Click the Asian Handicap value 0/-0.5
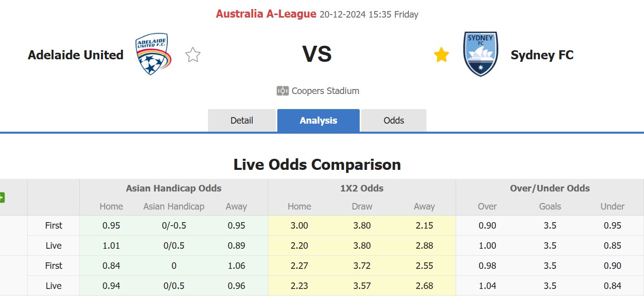The height and width of the screenshot is (296, 644). pyautogui.click(x=173, y=226)
